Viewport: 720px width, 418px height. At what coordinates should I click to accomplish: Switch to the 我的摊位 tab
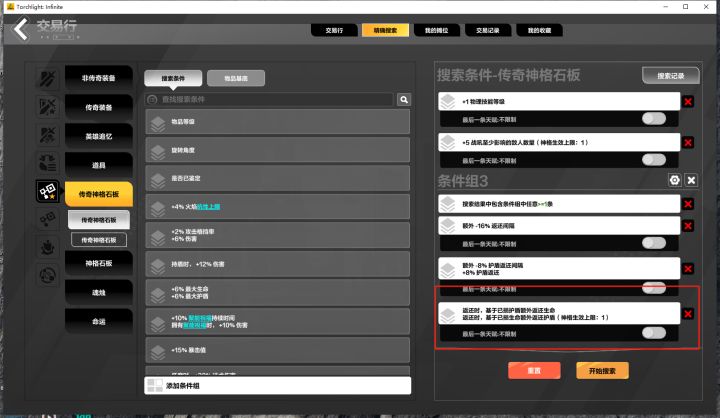pyautogui.click(x=436, y=30)
